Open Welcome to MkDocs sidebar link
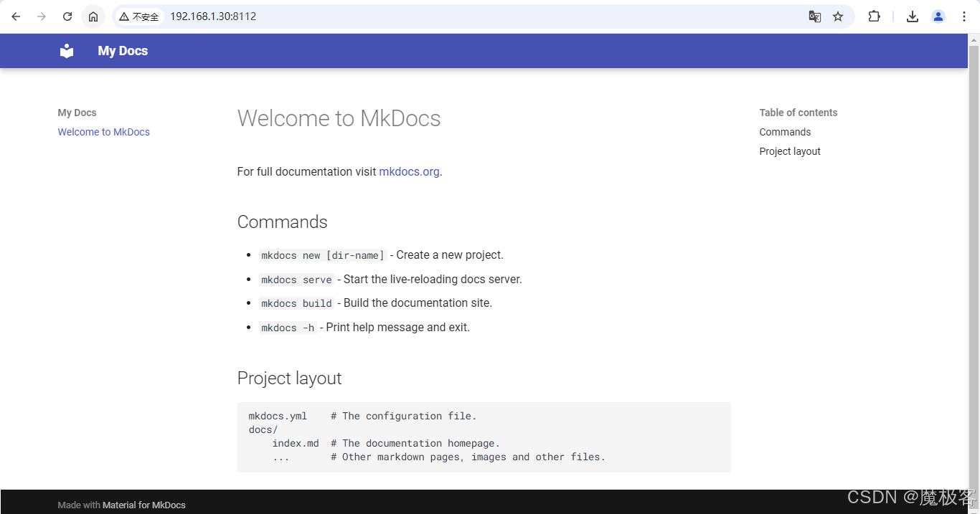980x514 pixels. pos(104,132)
